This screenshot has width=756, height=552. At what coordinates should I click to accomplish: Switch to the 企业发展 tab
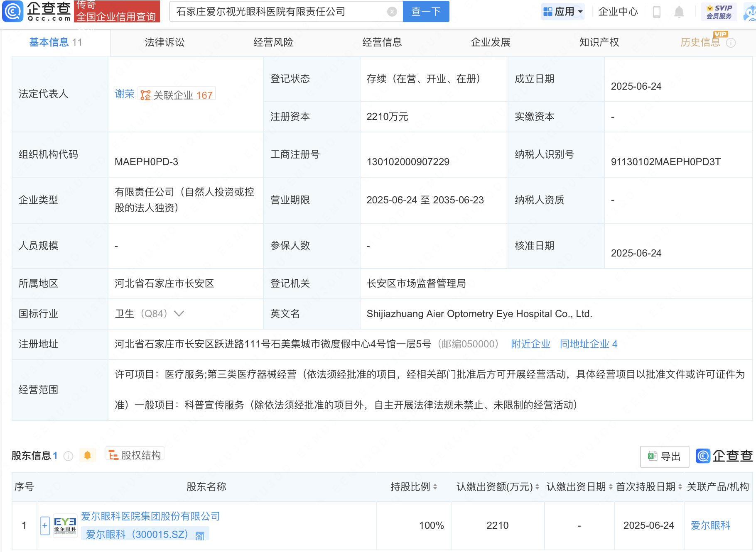(491, 42)
